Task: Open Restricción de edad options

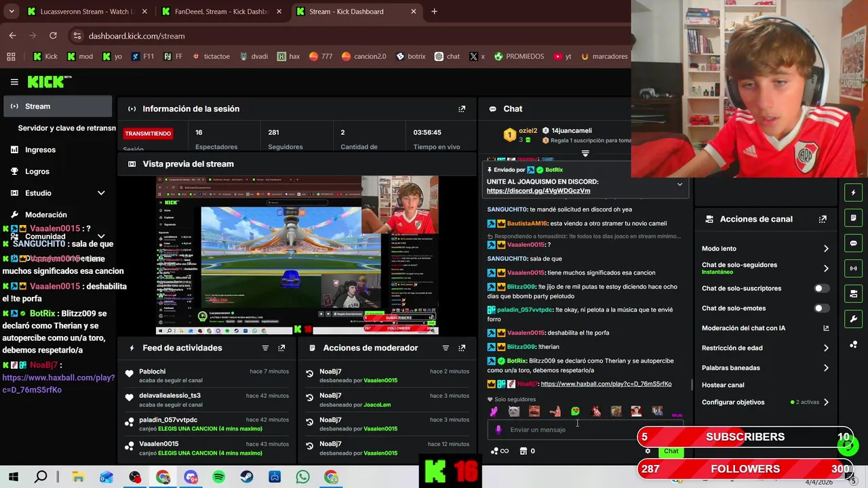Action: (765, 348)
